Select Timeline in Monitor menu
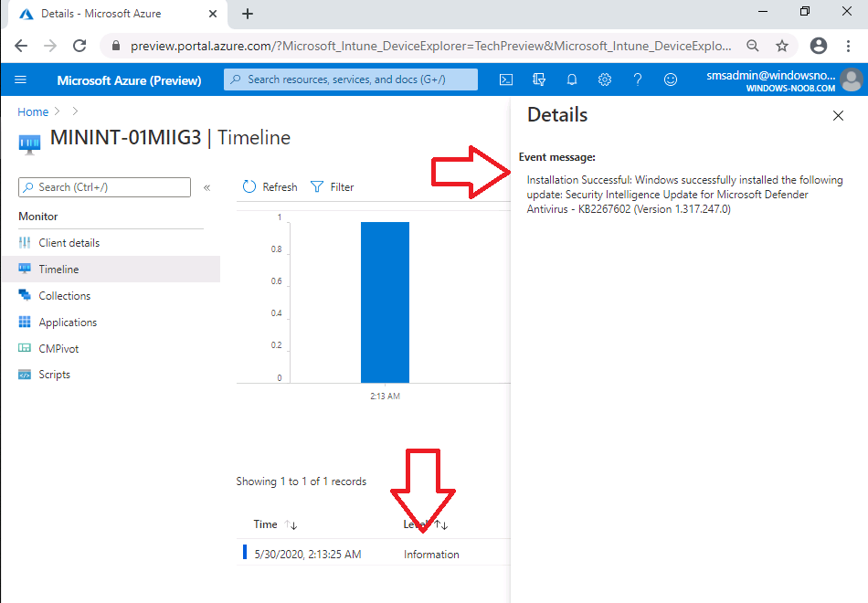 point(111,270)
